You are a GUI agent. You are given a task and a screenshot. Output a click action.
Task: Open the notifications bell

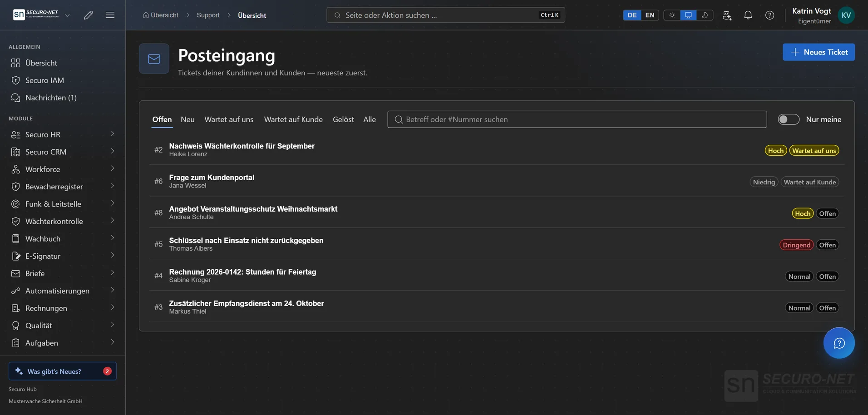point(748,15)
